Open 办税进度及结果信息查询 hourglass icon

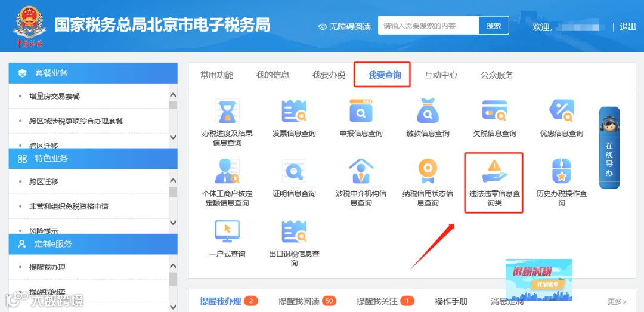coord(227,111)
